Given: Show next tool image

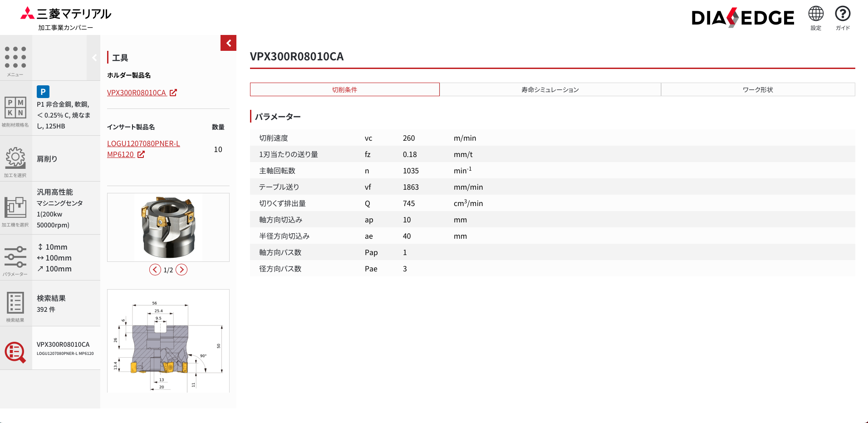Looking at the screenshot, I should (181, 270).
